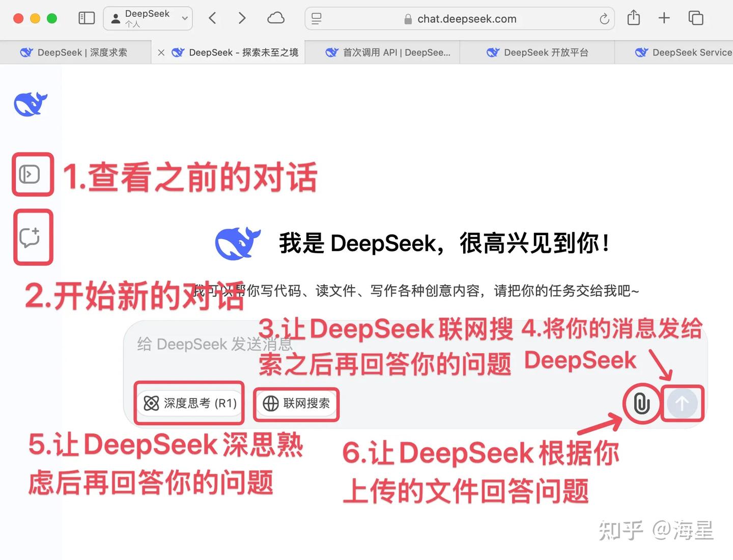Enable 深度思考 (R1) mode
Screen dimensions: 733x560
(189, 403)
